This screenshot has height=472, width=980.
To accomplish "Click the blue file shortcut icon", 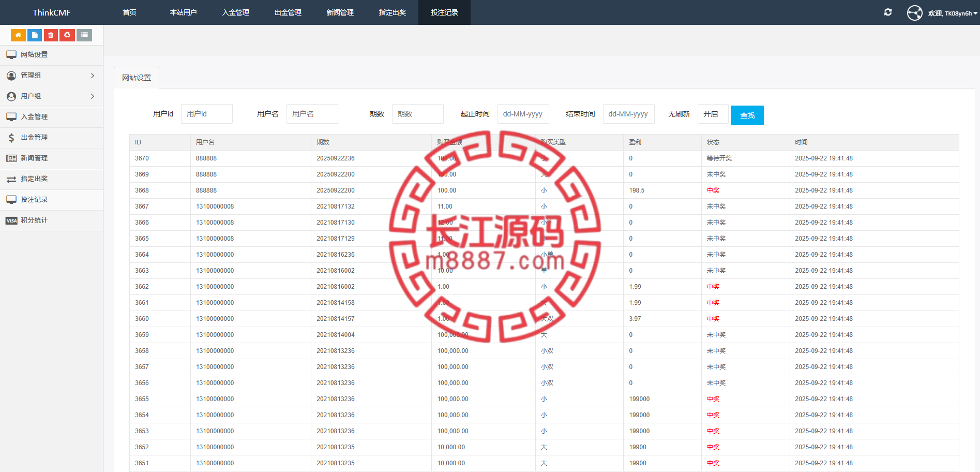I will (35, 35).
